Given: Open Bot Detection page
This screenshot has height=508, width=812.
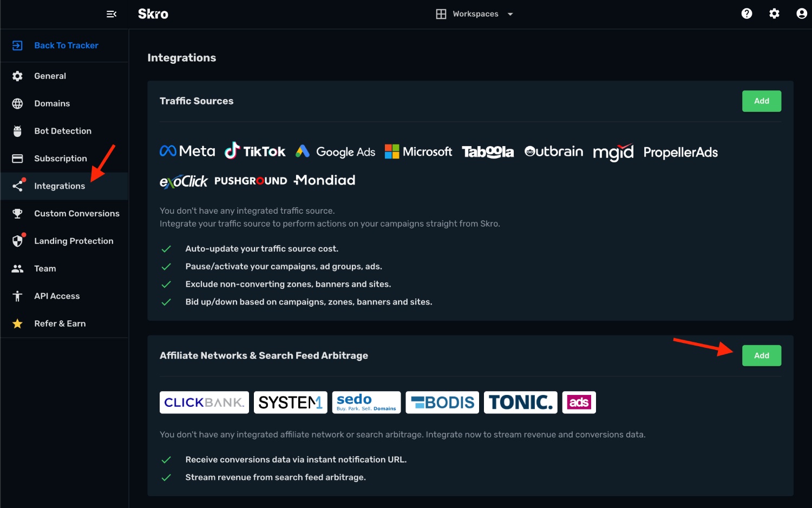Looking at the screenshot, I should pos(64,131).
